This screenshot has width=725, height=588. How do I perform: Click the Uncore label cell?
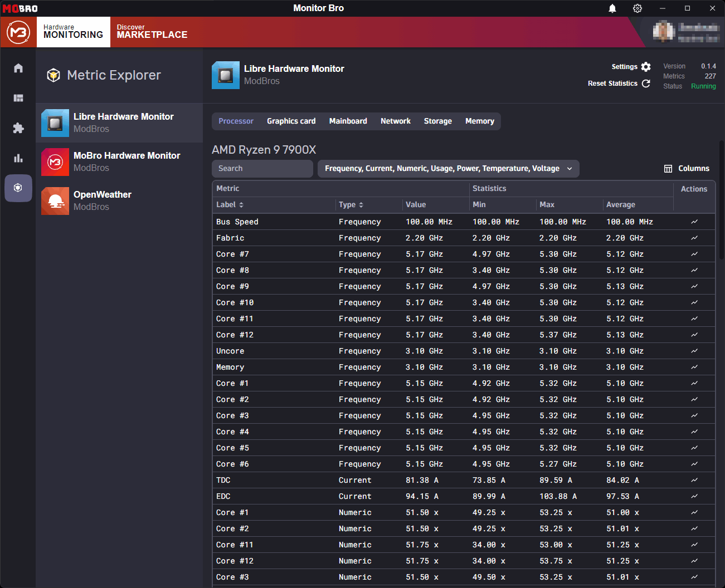pos(230,351)
